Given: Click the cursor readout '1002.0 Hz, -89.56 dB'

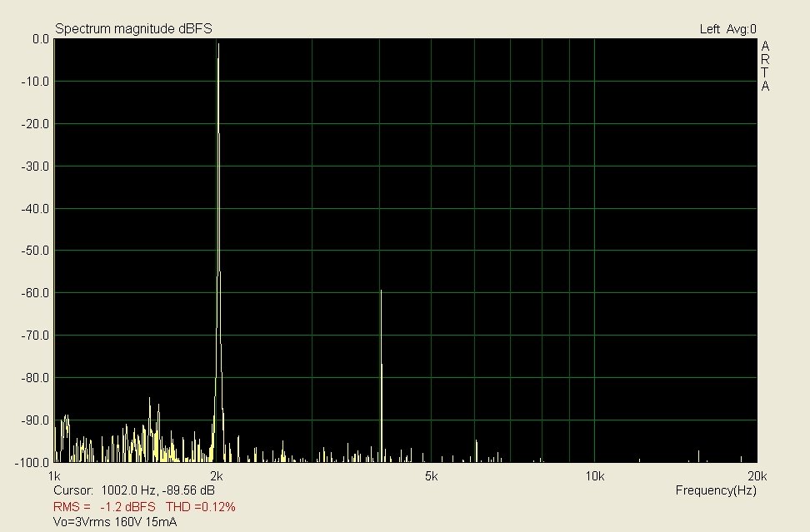Looking at the screenshot, I should pos(158,490).
